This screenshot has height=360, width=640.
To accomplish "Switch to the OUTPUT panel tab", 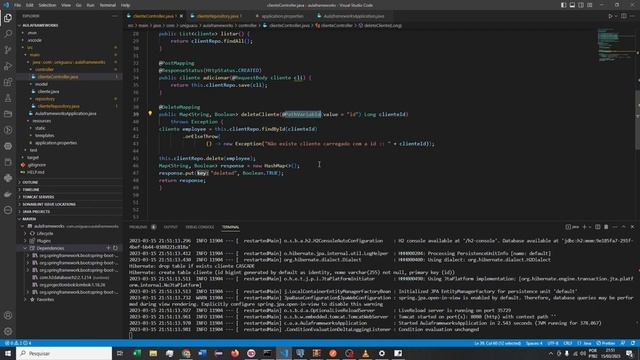I will click(171, 227).
